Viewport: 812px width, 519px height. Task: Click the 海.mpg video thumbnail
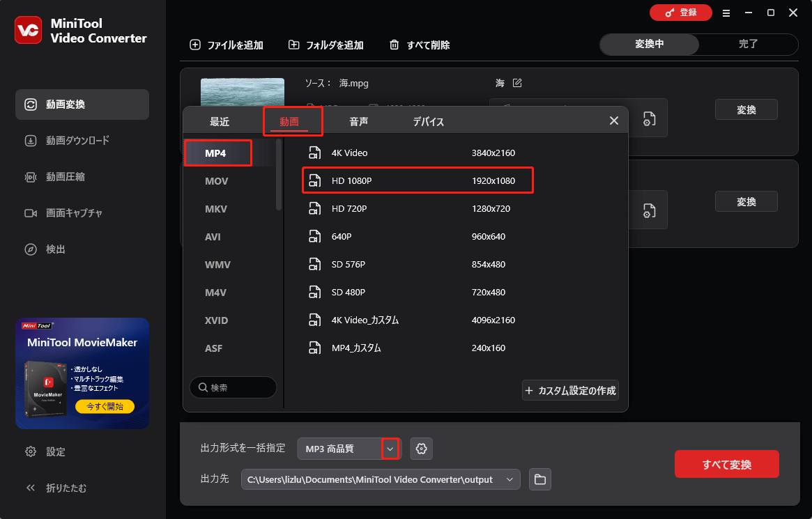[x=243, y=92]
